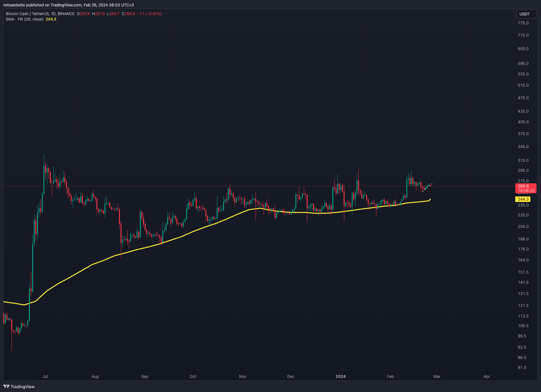Click the red current price label 266.8
The image size is (541, 392).
click(526, 188)
